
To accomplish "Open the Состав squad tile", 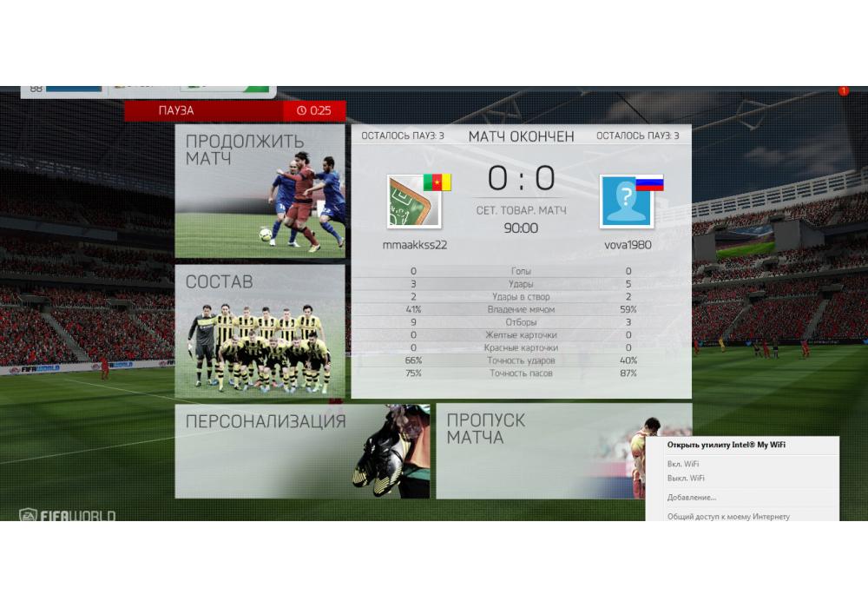I will 260,331.
